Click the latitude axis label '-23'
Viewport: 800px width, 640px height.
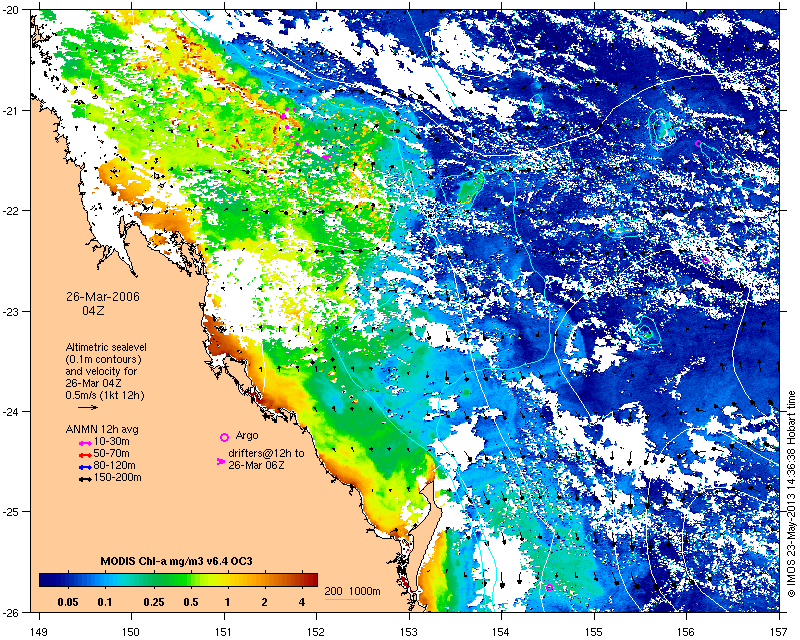coord(11,311)
